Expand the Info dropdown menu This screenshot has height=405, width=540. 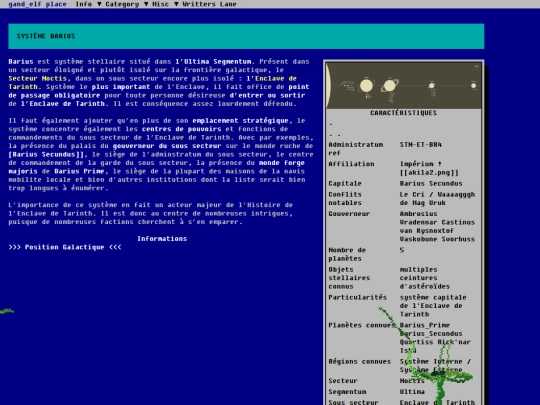pos(88,4)
